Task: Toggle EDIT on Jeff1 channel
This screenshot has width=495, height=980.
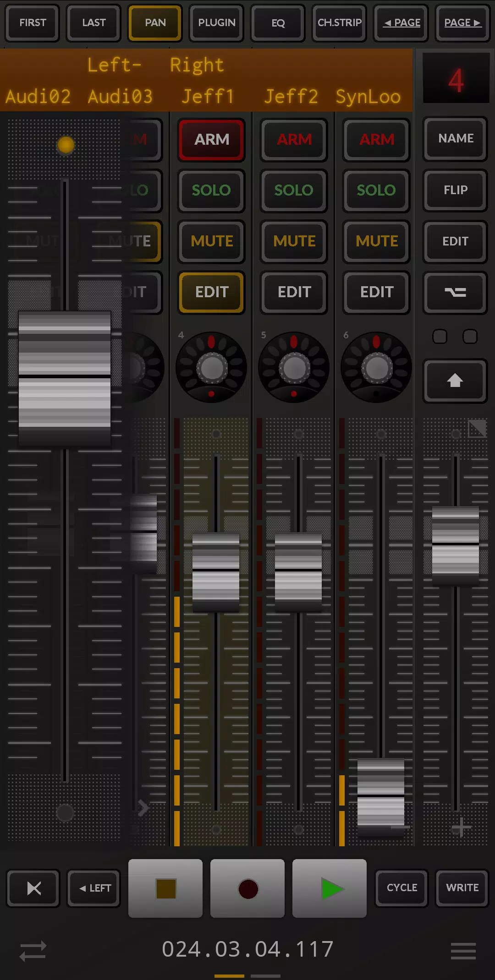Action: [x=211, y=292]
